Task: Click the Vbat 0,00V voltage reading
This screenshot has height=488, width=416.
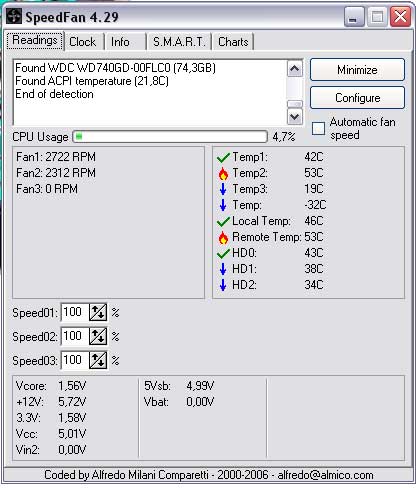Action: pyautogui.click(x=179, y=402)
